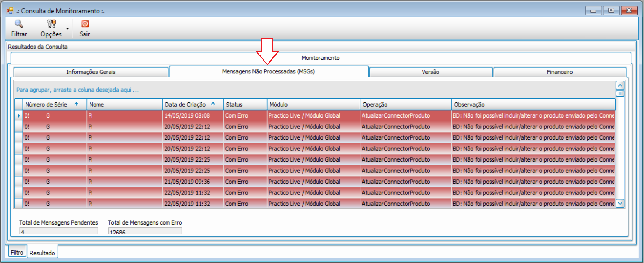Select row dated 21/05/2019 09:36
The height and width of the screenshot is (263, 644).
[315, 182]
